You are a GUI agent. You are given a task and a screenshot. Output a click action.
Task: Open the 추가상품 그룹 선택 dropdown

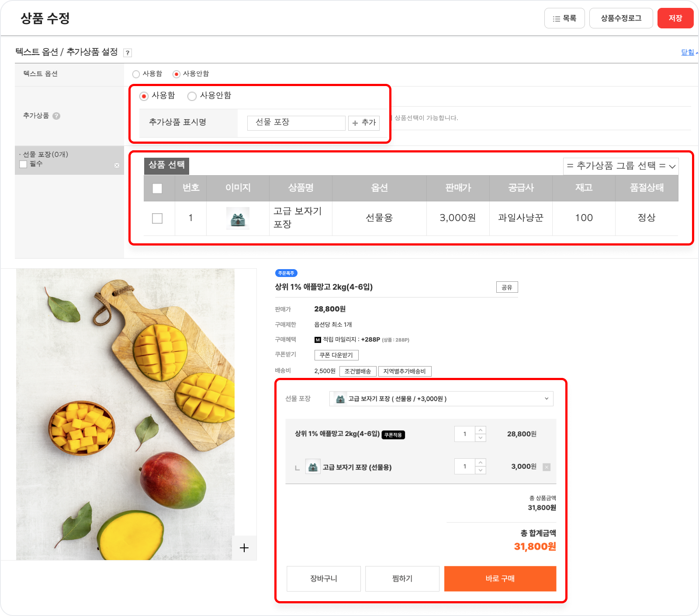pyautogui.click(x=621, y=166)
